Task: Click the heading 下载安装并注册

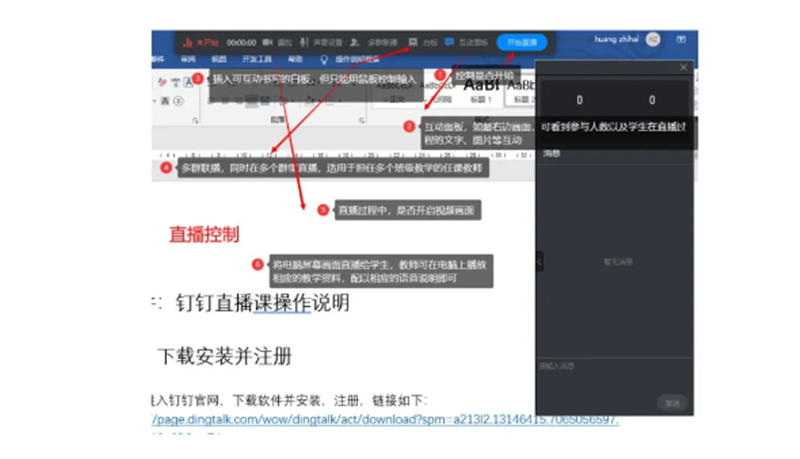Action: pyautogui.click(x=224, y=356)
